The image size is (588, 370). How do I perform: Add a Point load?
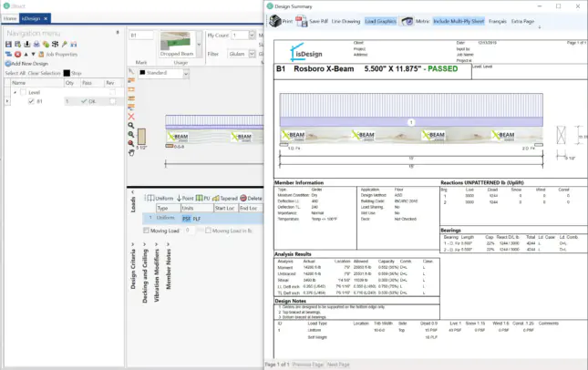pos(185,199)
